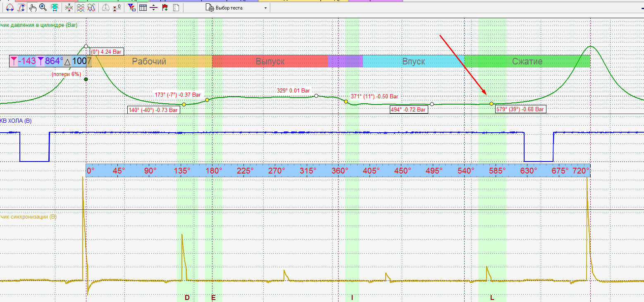Click the horizontal measurement arc icon
Image resolution: width=644 pixels, height=302 pixels.
10,7
